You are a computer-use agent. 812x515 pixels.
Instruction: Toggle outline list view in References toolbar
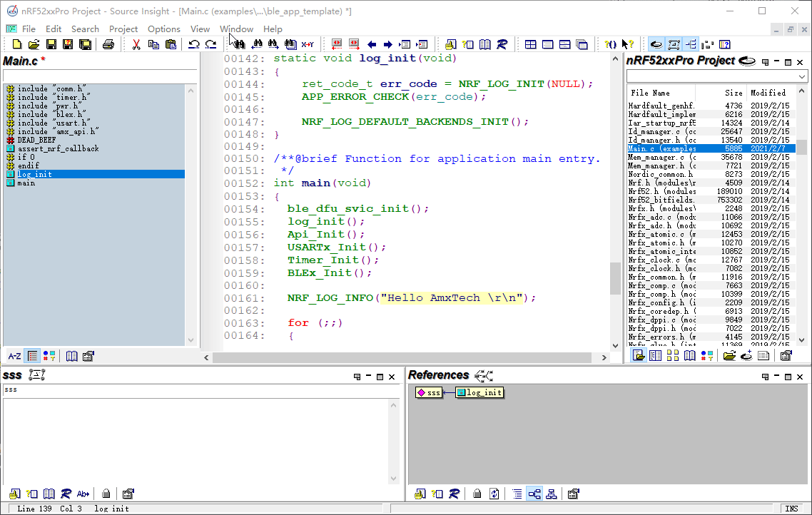(517, 494)
